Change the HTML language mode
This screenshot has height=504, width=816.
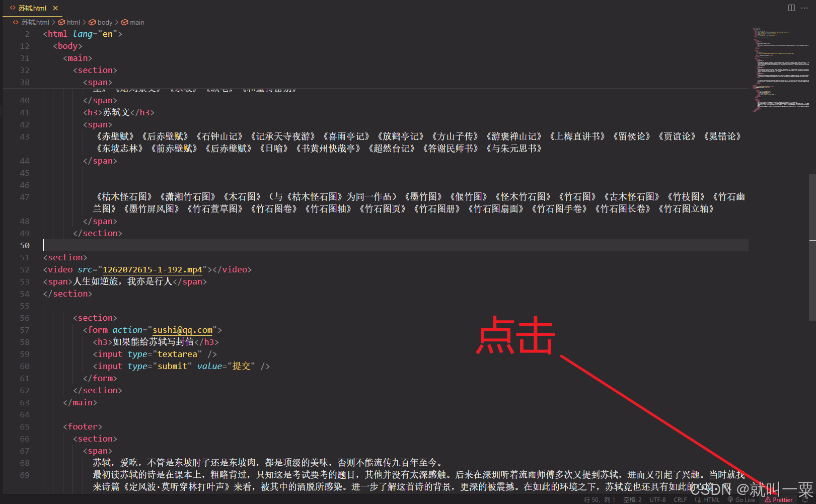[712, 499]
